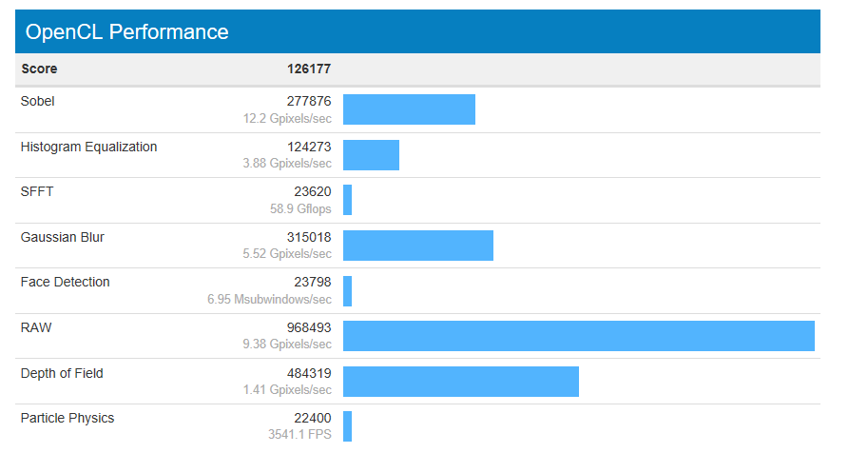
Task: Select the 6.95 Msubwindows/sec value
Action: 270,300
